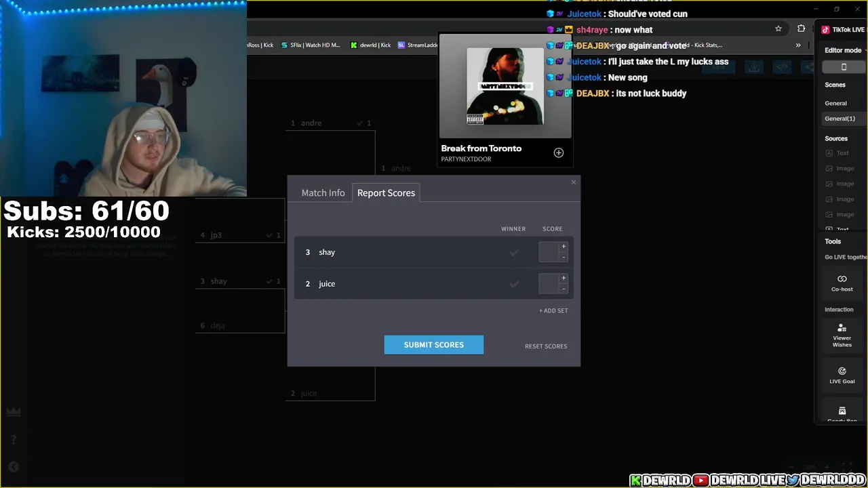Viewport: 868px width, 488px height.
Task: Select the General scene
Action: 835,103
